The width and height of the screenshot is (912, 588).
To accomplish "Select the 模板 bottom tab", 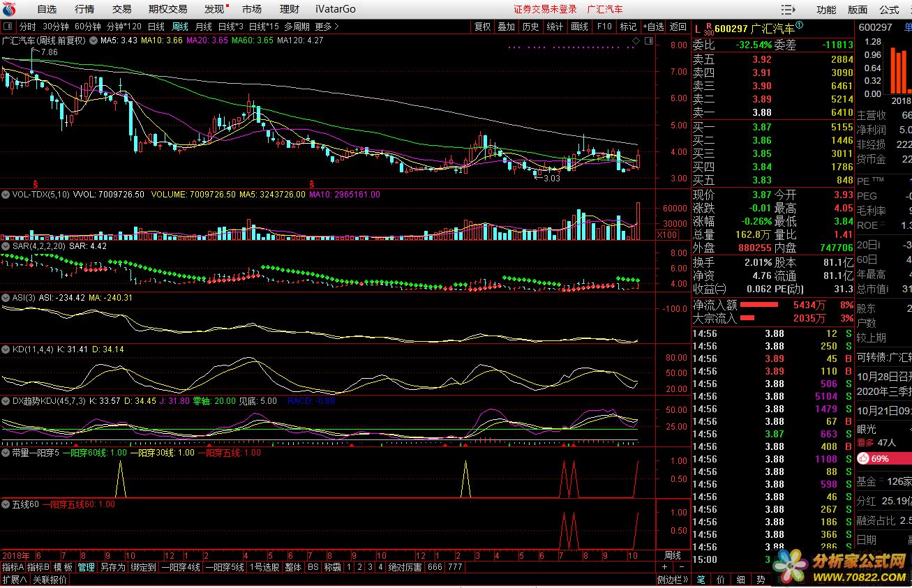I will coord(63,568).
